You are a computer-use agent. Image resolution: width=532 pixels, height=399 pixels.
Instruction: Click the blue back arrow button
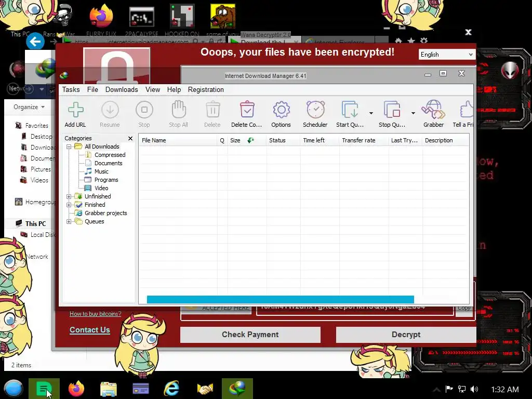coord(35,42)
